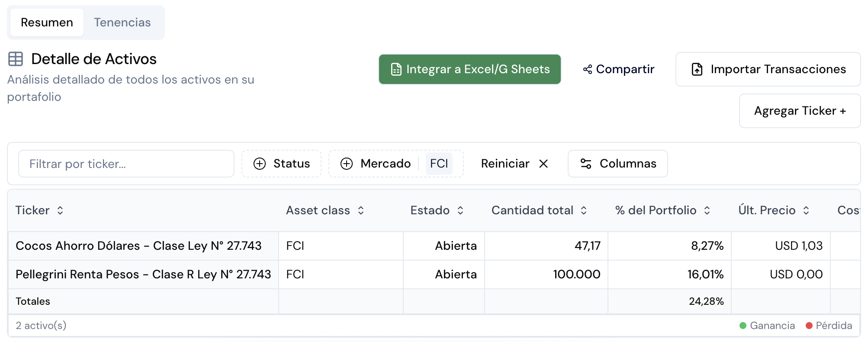This screenshot has width=868, height=342.
Task: Click the X icon next to Reiniciar
Action: (x=544, y=164)
